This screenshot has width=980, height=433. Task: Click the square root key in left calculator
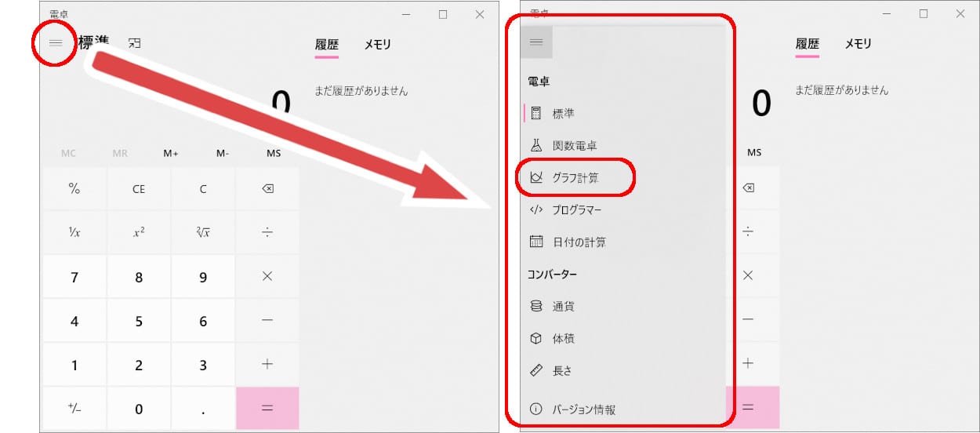(x=203, y=232)
